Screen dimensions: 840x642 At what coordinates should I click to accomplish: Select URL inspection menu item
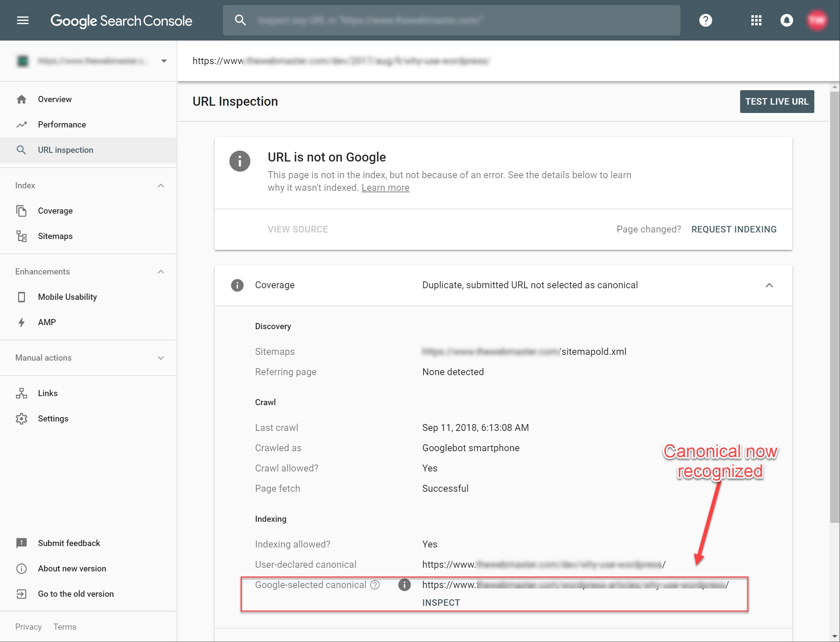click(88, 150)
